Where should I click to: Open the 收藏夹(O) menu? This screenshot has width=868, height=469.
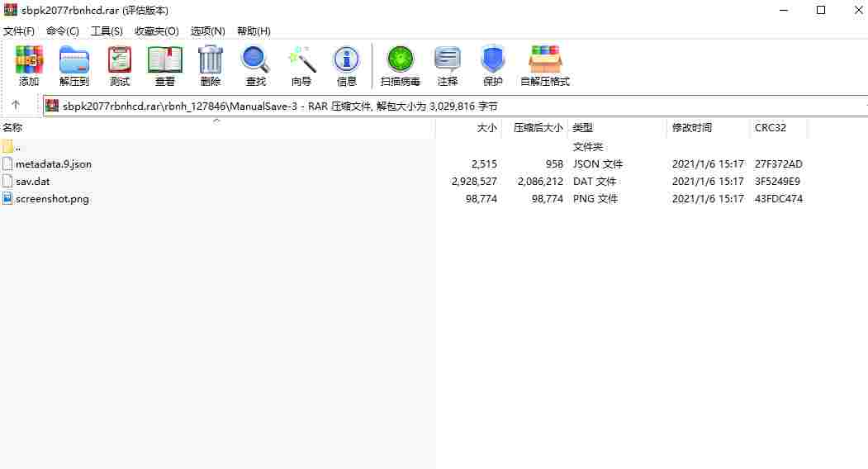point(157,31)
